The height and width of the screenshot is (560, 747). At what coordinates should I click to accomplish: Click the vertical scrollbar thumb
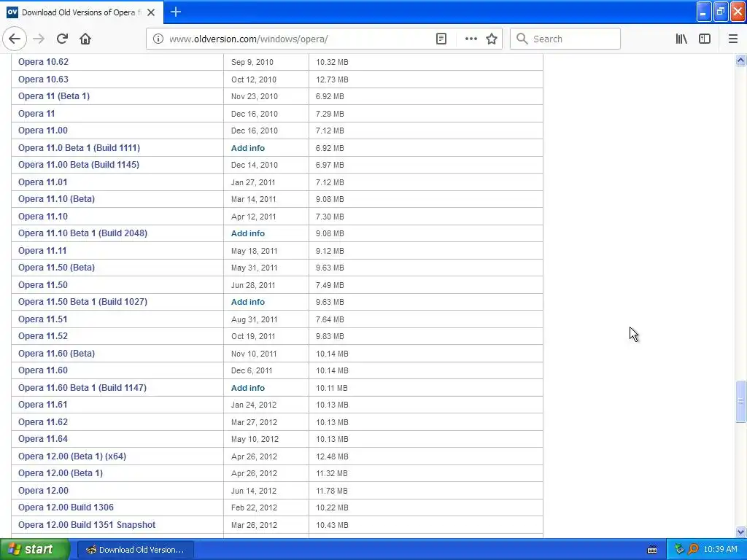[x=740, y=401]
